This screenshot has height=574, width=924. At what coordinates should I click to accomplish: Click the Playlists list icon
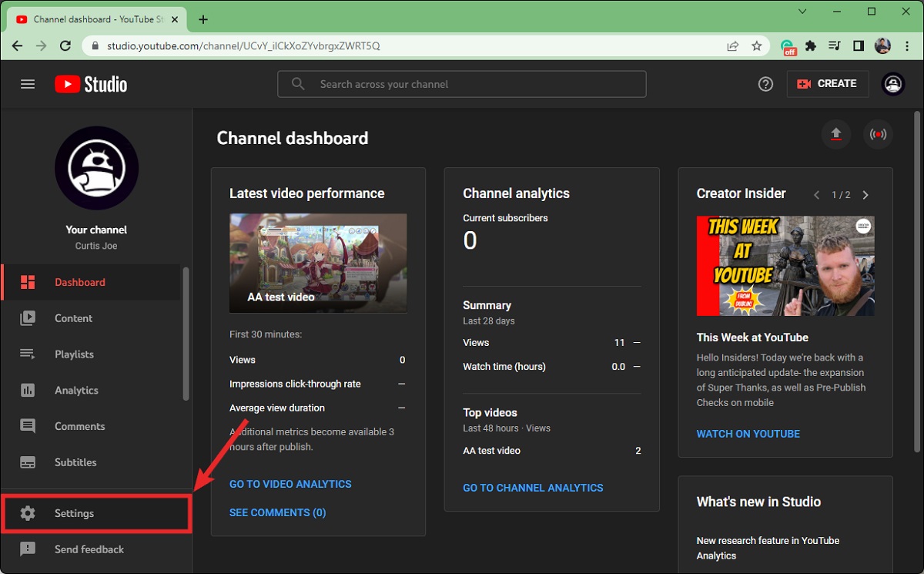(28, 354)
